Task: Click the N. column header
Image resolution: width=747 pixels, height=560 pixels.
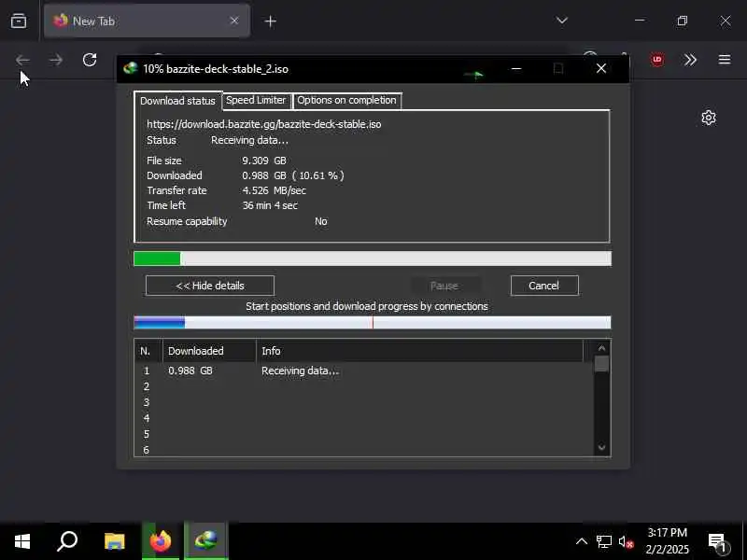Action: 148,351
